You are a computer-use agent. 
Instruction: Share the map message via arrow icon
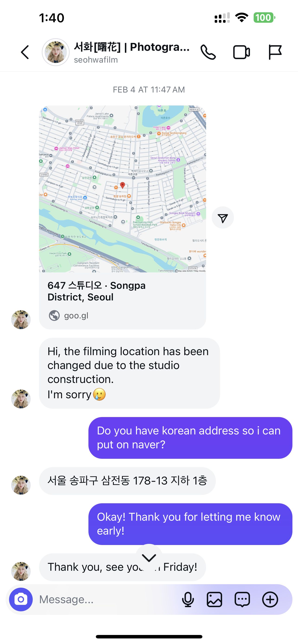point(222,218)
